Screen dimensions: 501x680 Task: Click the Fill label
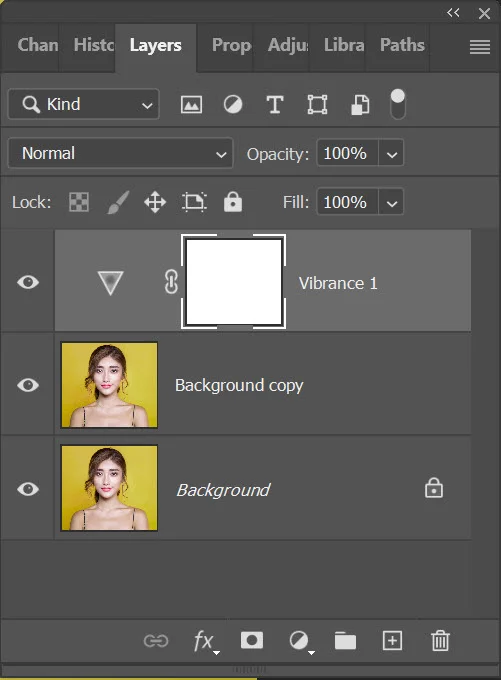pos(296,202)
